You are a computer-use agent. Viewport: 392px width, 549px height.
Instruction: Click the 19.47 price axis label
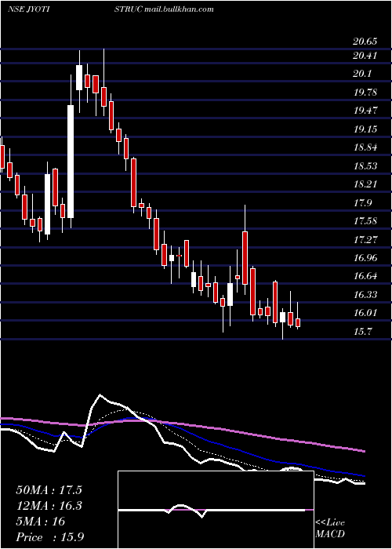pyautogui.click(x=365, y=111)
